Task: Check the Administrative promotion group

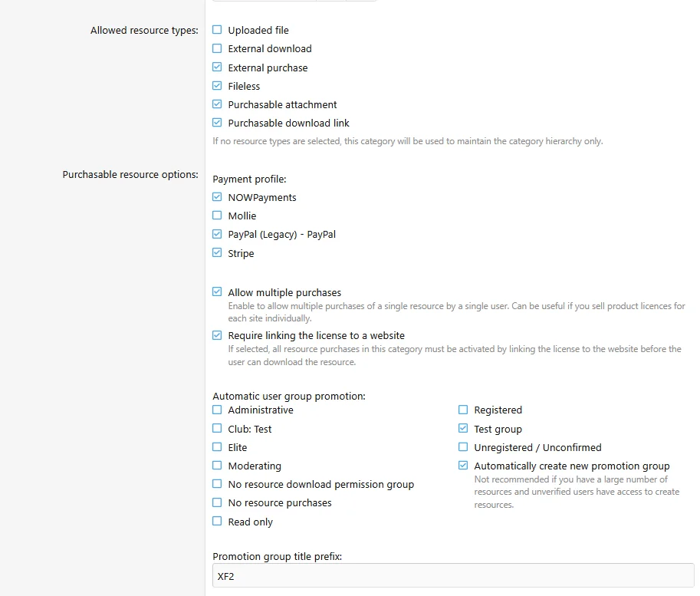Action: click(x=217, y=410)
